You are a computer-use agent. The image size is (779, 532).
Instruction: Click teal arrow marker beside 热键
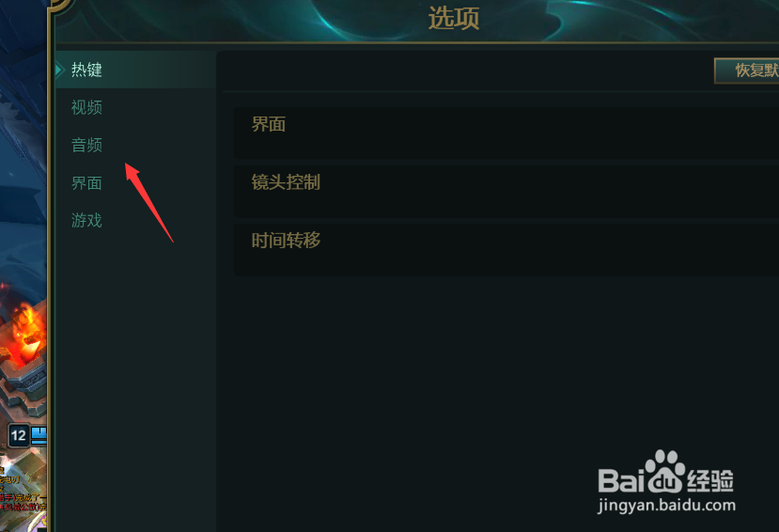coord(59,70)
